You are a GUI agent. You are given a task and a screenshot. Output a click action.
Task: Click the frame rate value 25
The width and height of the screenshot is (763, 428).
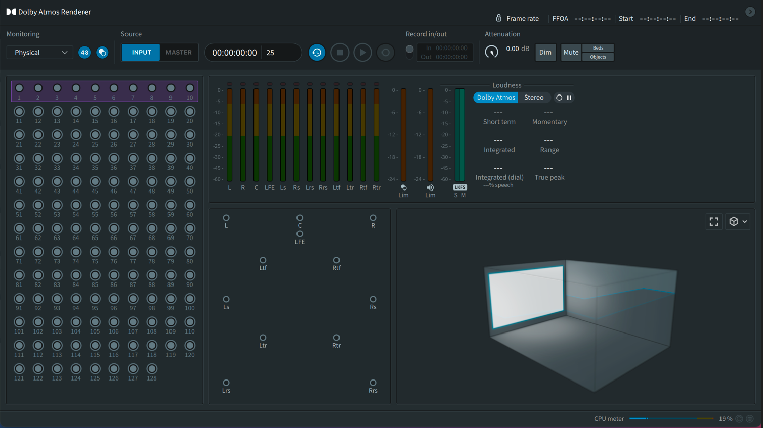click(x=271, y=53)
